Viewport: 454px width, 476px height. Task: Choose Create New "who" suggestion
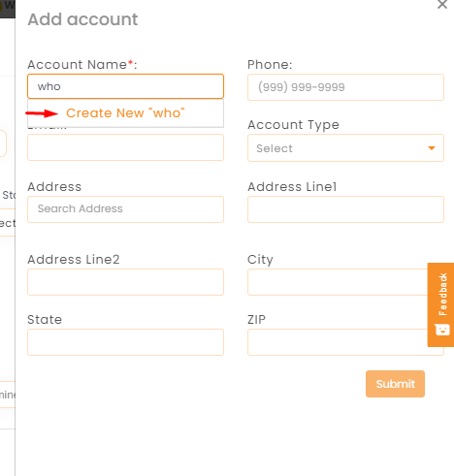click(x=125, y=113)
